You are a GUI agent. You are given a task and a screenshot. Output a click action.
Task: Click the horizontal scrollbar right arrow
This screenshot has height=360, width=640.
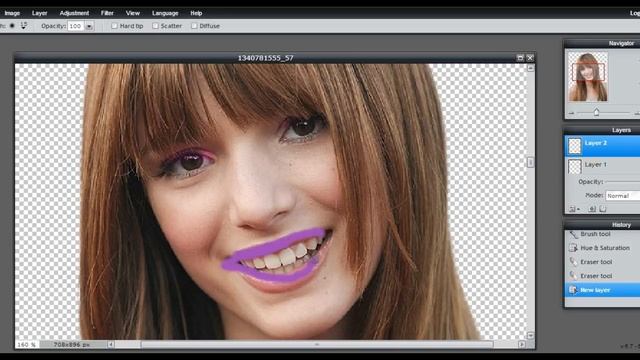[x=522, y=344]
